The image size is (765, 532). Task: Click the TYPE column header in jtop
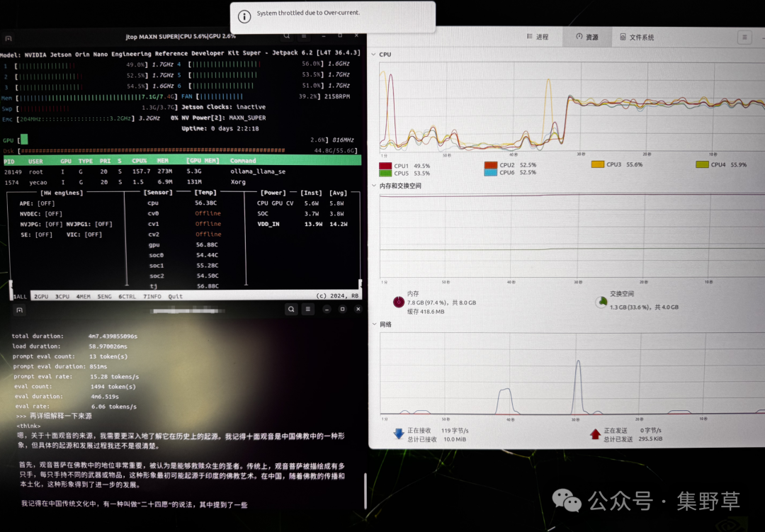pyautogui.click(x=86, y=161)
